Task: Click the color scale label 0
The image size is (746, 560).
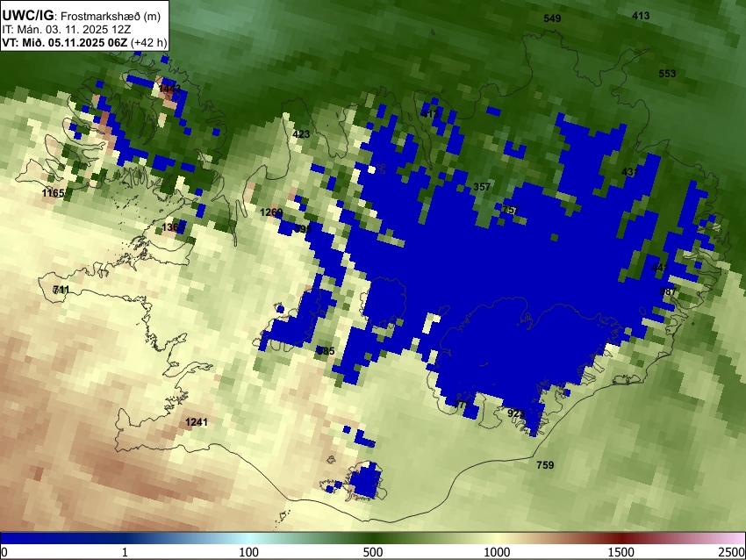Action: (x=4, y=552)
